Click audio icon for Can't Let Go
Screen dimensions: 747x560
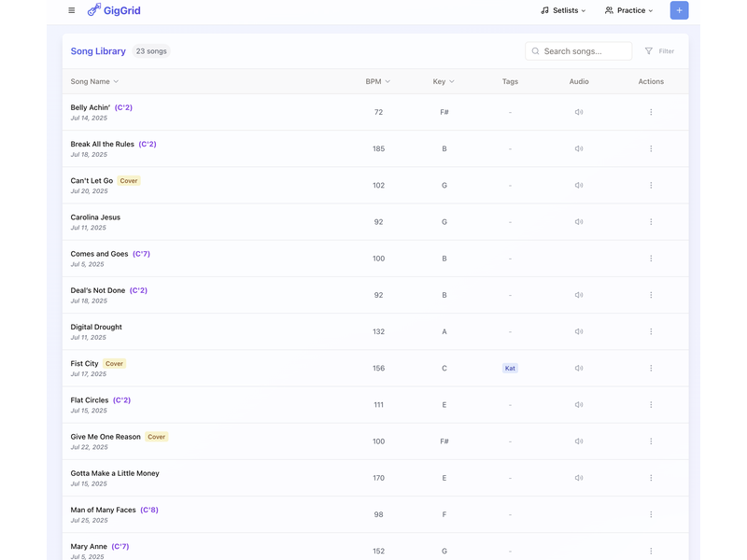tap(579, 185)
